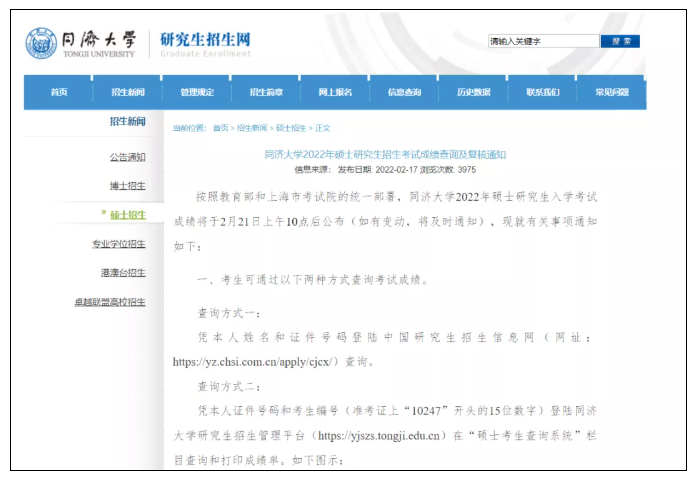Click 联系我们 in the navigation bar
Image resolution: width=697 pixels, height=488 pixels.
[542, 92]
